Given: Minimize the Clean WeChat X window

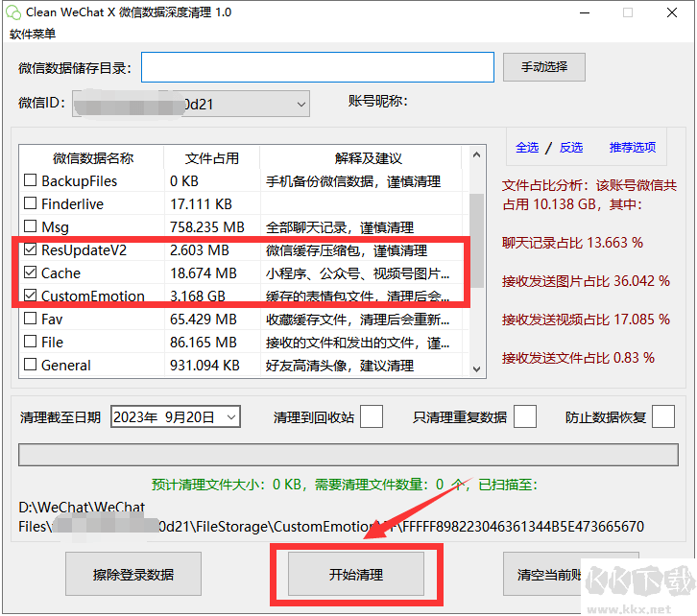Looking at the screenshot, I should [x=585, y=12].
